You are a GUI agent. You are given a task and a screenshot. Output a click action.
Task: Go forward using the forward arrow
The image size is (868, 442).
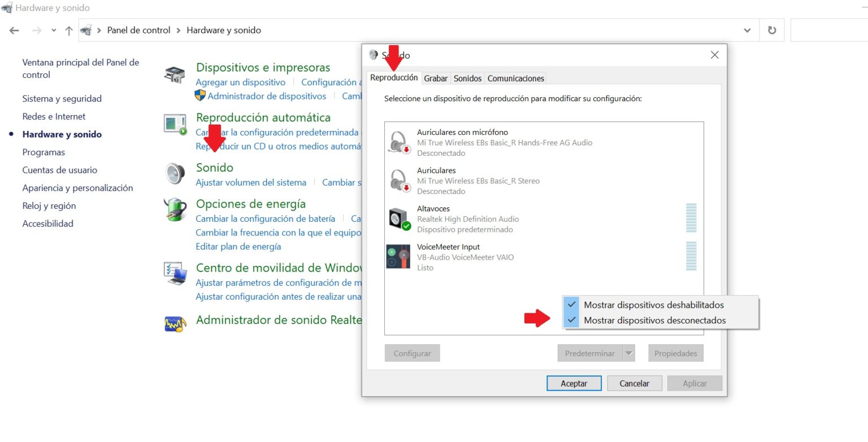(x=37, y=30)
